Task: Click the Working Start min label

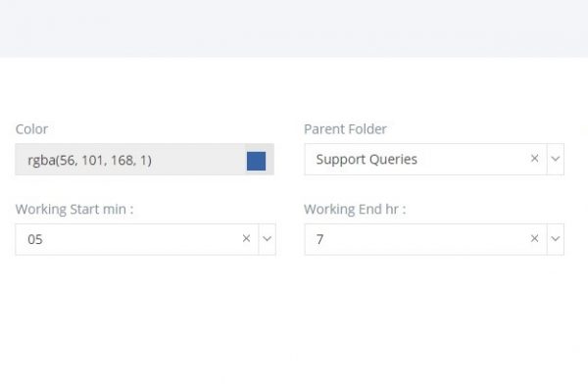Action: (74, 210)
